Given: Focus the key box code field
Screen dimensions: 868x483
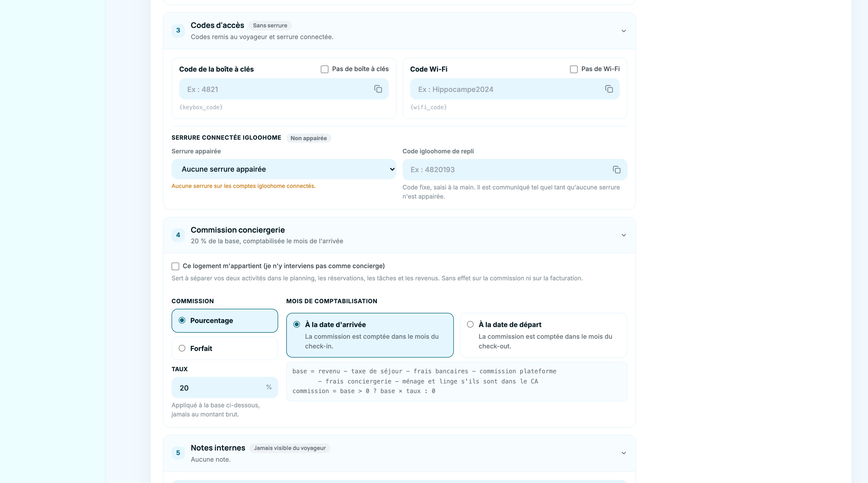Looking at the screenshot, I should [284, 89].
